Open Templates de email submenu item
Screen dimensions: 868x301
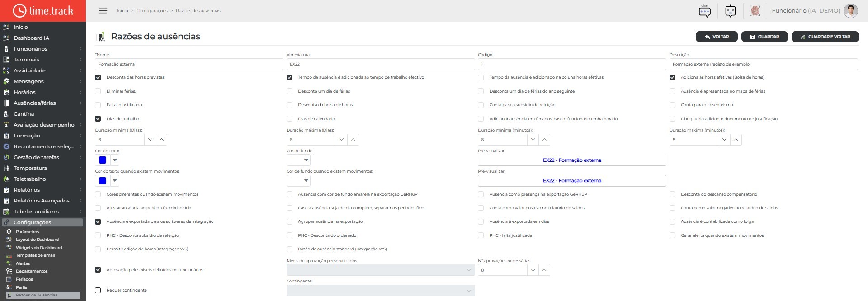(x=35, y=255)
